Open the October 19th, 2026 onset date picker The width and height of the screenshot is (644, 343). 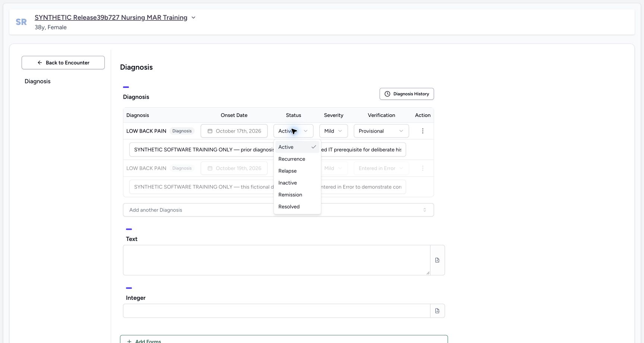[x=234, y=168]
